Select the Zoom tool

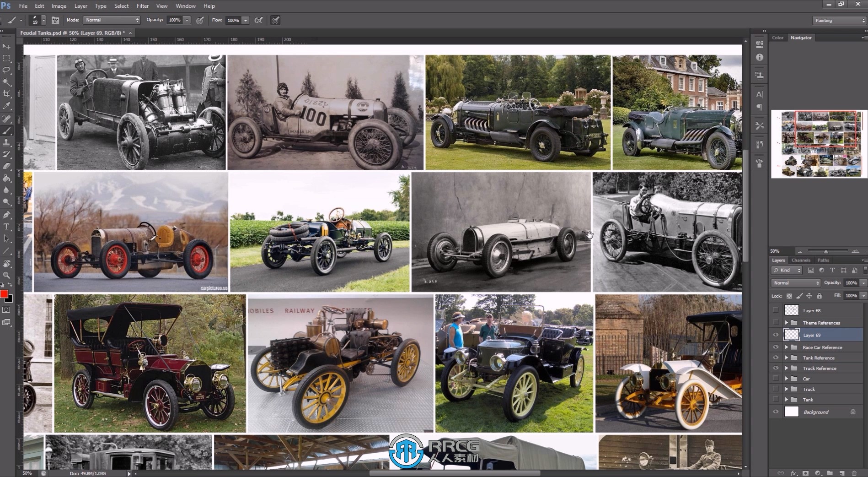pos(6,275)
